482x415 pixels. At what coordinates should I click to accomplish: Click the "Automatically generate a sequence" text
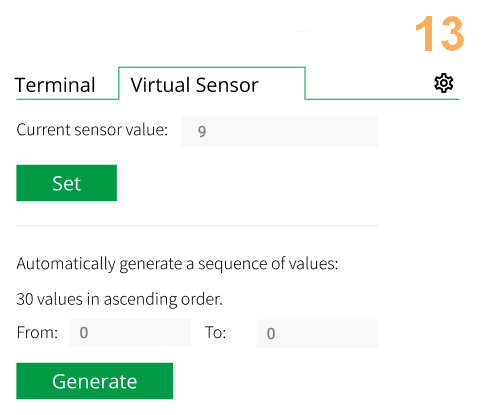click(177, 264)
